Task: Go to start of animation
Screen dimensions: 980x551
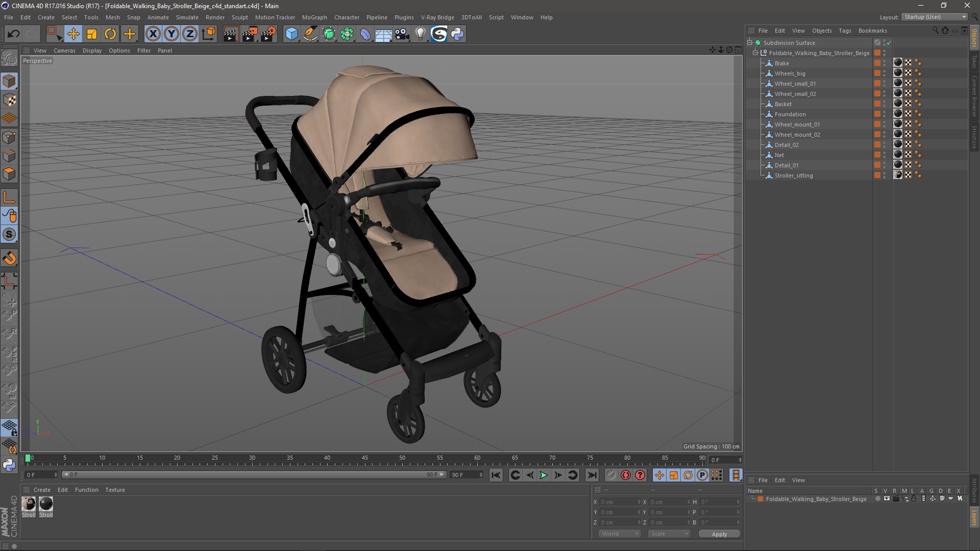Action: click(496, 475)
